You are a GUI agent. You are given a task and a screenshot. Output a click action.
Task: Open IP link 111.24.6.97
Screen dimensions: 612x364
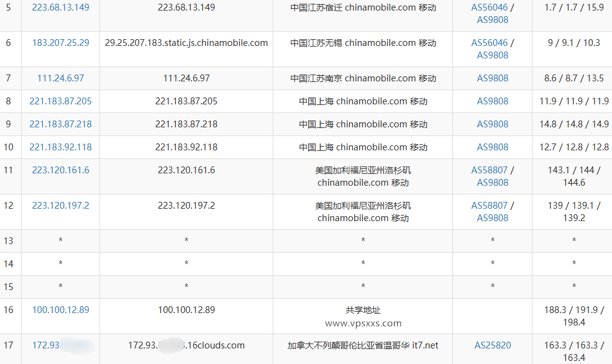point(60,78)
